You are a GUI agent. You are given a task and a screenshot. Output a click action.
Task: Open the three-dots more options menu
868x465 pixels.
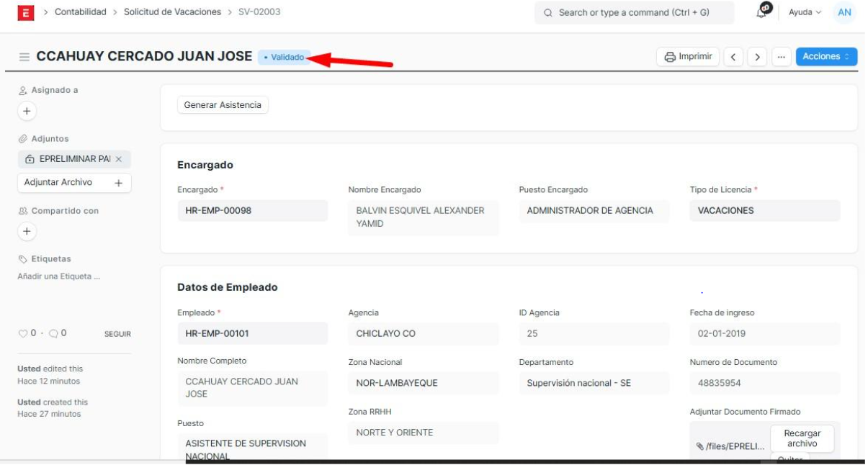click(780, 57)
